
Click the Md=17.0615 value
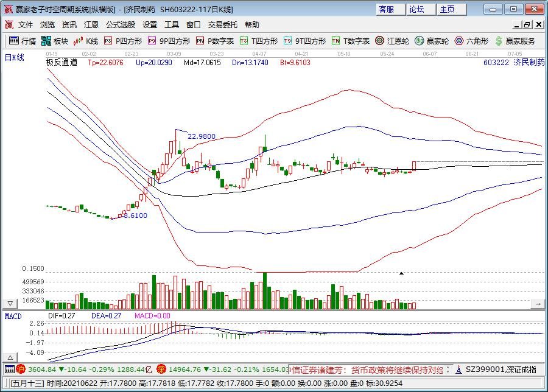(x=202, y=63)
